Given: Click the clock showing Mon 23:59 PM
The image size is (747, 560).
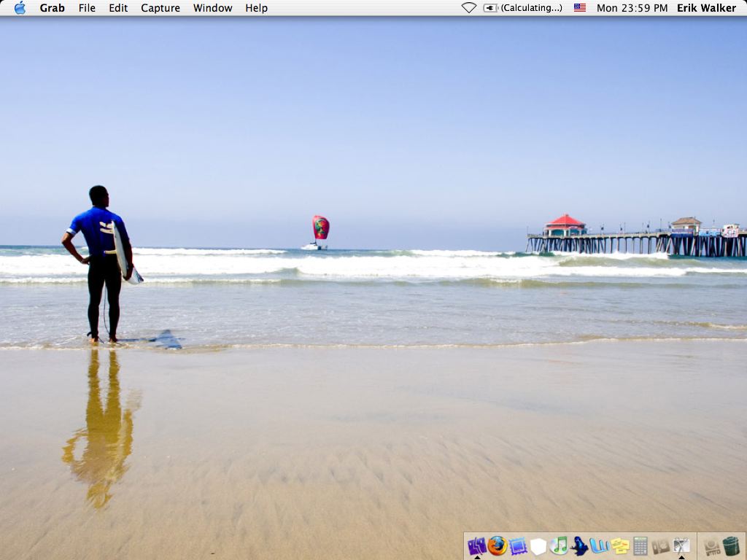Looking at the screenshot, I should pos(632,7).
